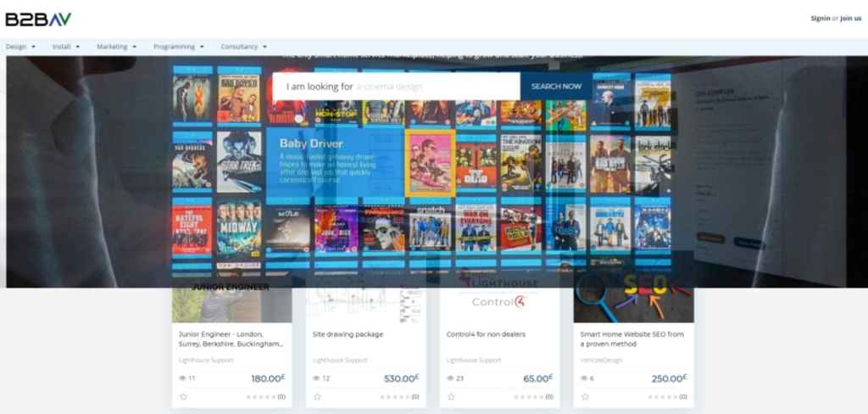Expand the Programming menu
This screenshot has height=414, width=868.
click(x=179, y=48)
